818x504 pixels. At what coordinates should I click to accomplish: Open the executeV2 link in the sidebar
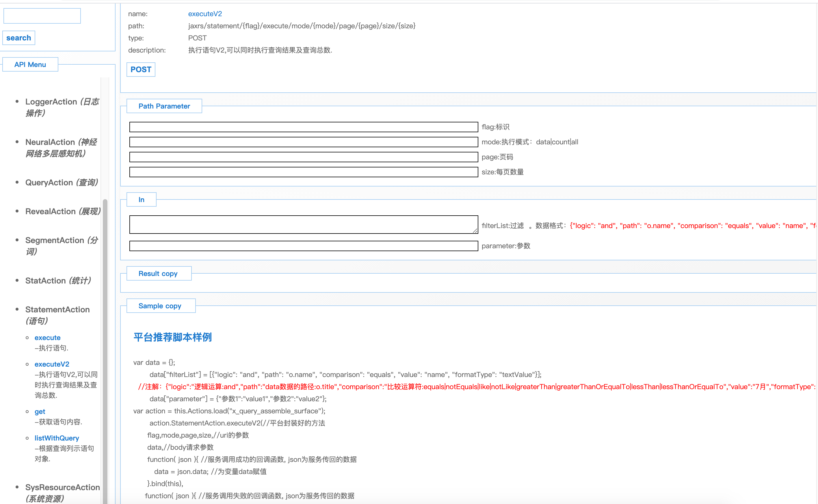click(52, 364)
